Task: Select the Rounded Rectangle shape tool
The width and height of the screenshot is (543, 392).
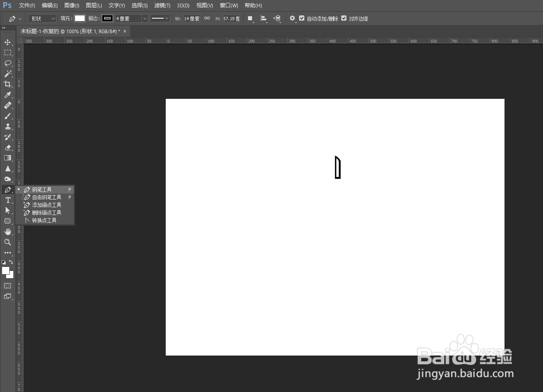Action: 8,221
